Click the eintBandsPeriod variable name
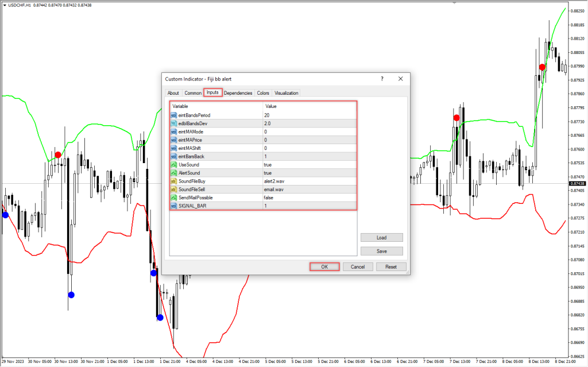 click(194, 115)
